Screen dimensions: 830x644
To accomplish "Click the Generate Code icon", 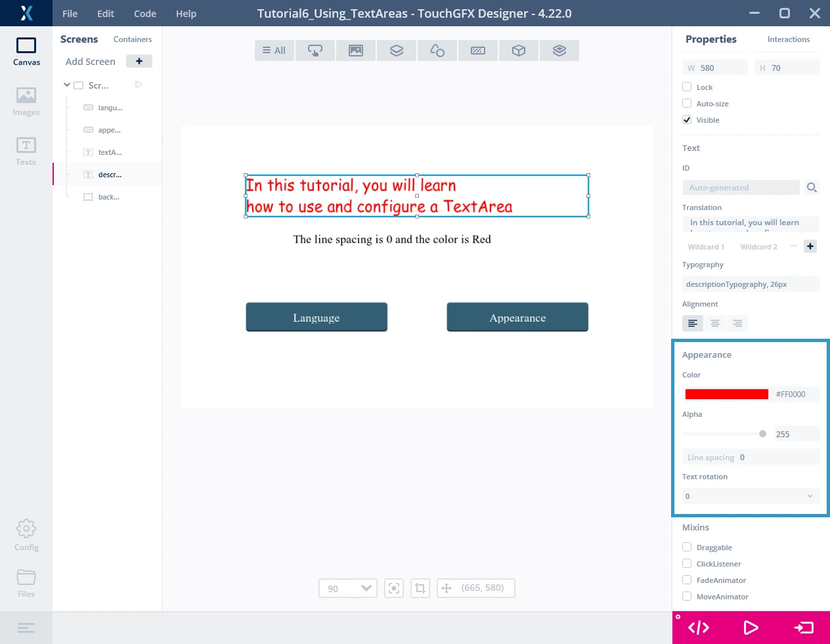I will click(699, 628).
